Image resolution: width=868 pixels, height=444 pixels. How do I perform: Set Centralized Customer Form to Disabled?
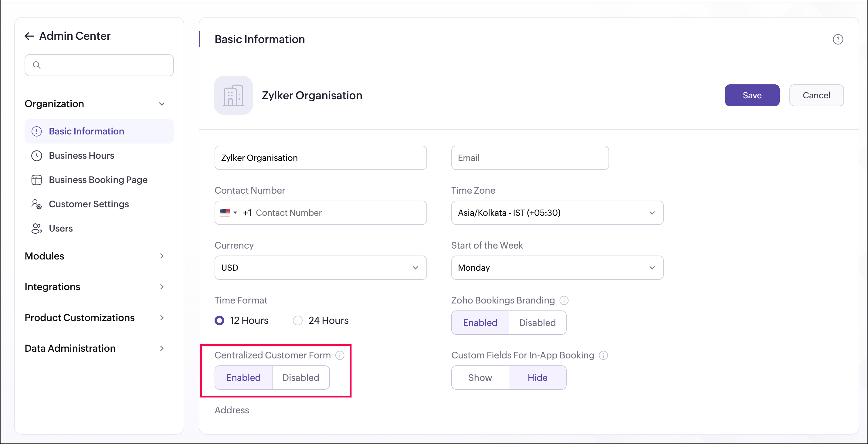(x=300, y=377)
